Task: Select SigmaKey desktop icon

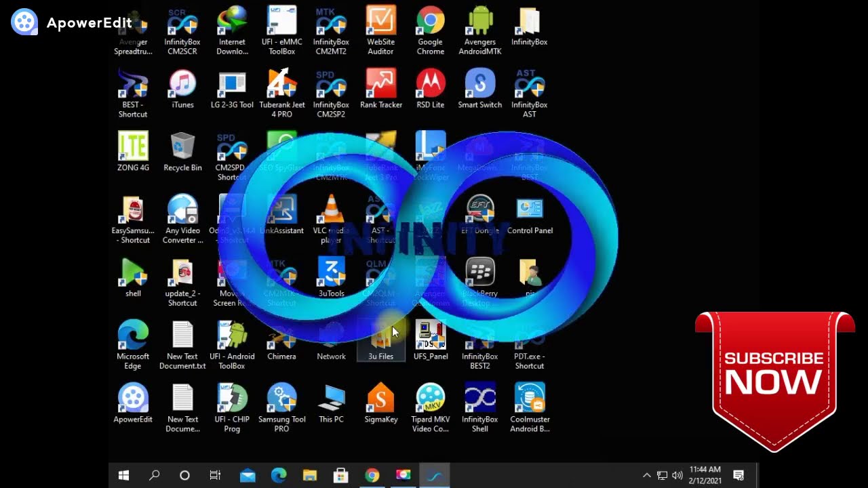Action: [380, 404]
